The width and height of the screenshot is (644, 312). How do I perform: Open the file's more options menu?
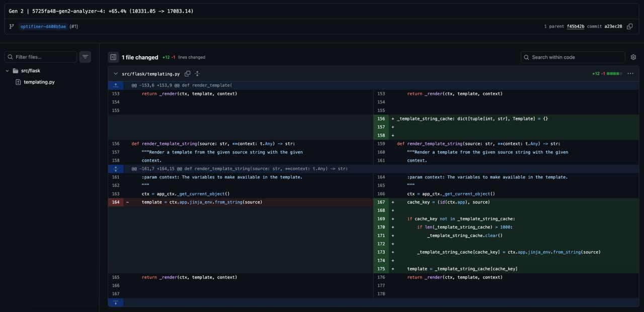630,74
